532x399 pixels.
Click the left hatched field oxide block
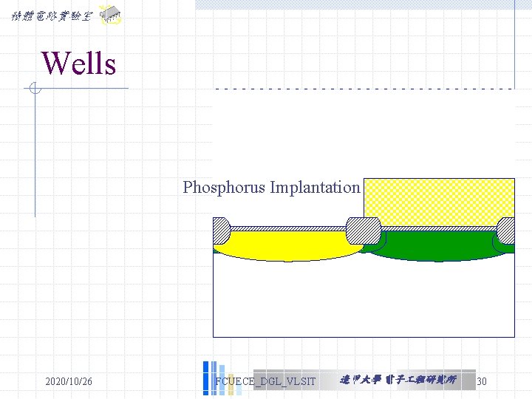point(222,231)
